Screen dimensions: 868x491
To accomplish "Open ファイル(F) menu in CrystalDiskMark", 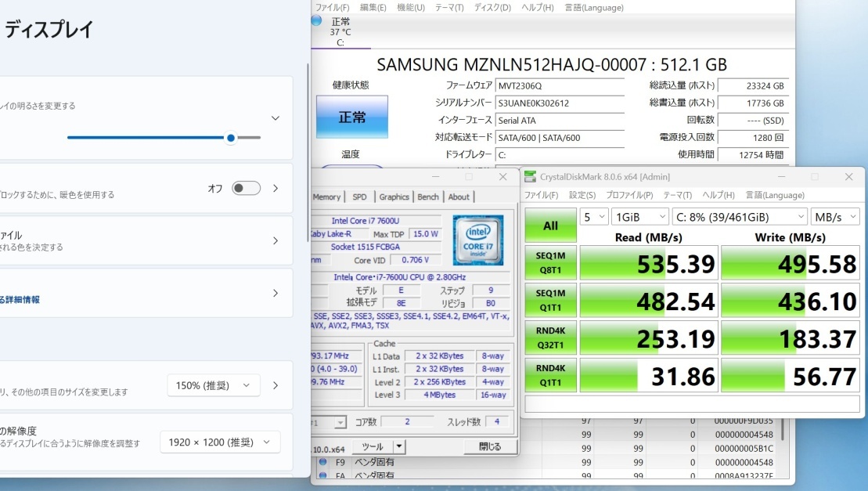I will (x=541, y=195).
